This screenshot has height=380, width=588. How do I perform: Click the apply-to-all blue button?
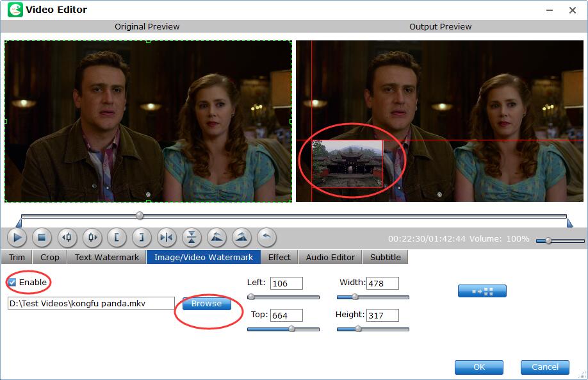pyautogui.click(x=482, y=291)
